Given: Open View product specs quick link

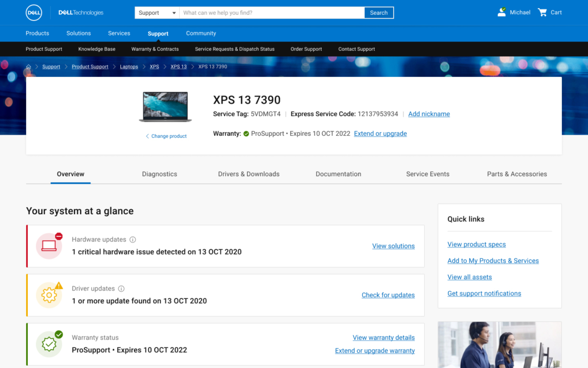Looking at the screenshot, I should pos(476,244).
